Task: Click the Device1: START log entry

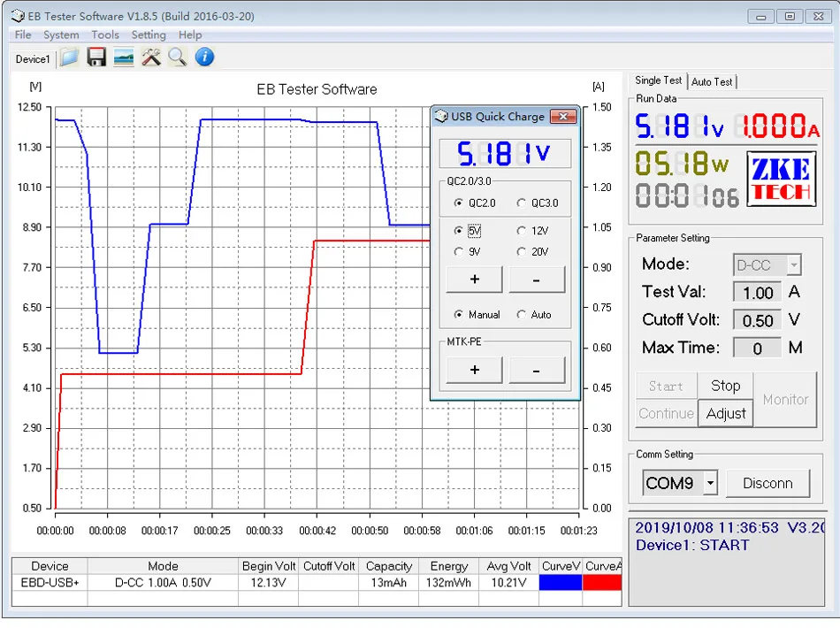Action: (692, 546)
